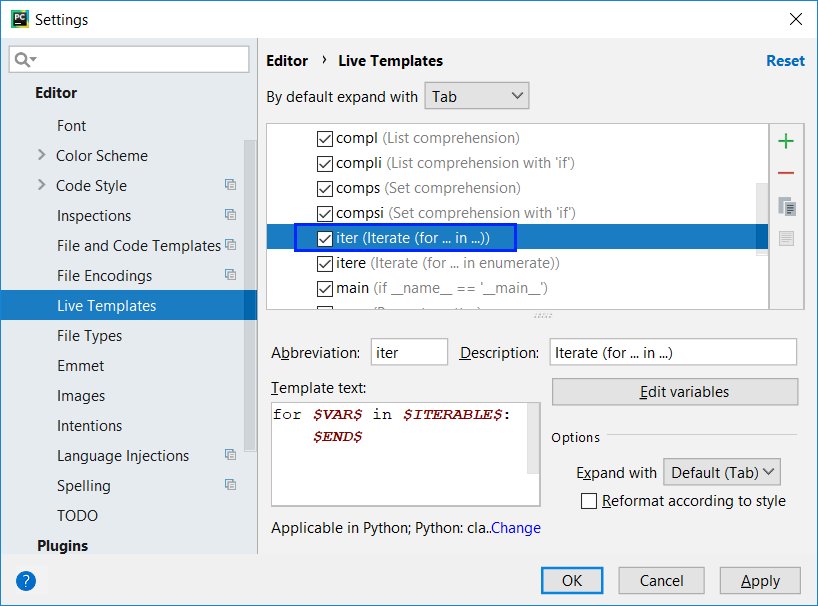Enable Reformat according to style

click(x=589, y=501)
